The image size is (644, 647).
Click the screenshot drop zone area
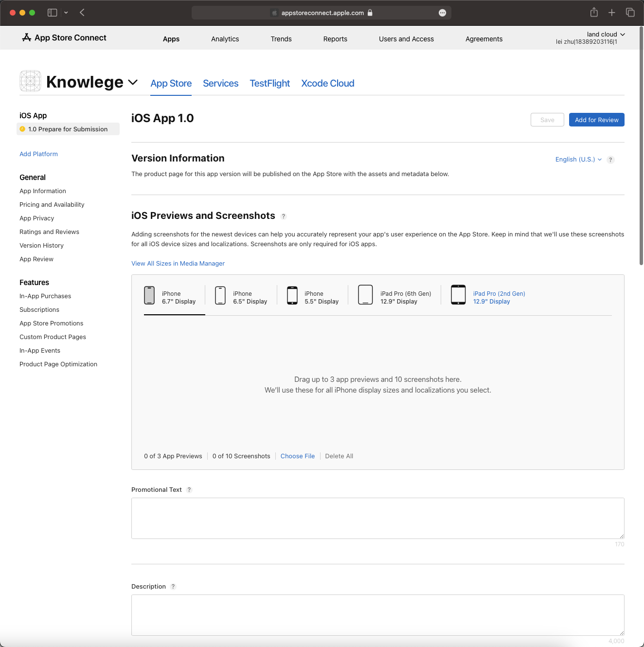click(378, 384)
